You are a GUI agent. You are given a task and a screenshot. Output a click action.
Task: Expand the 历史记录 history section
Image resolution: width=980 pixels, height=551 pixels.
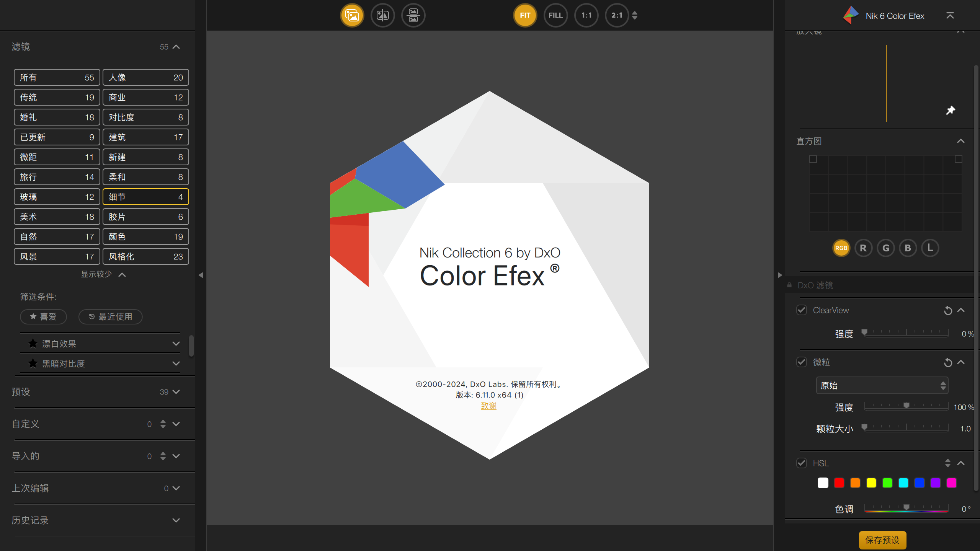click(x=176, y=520)
